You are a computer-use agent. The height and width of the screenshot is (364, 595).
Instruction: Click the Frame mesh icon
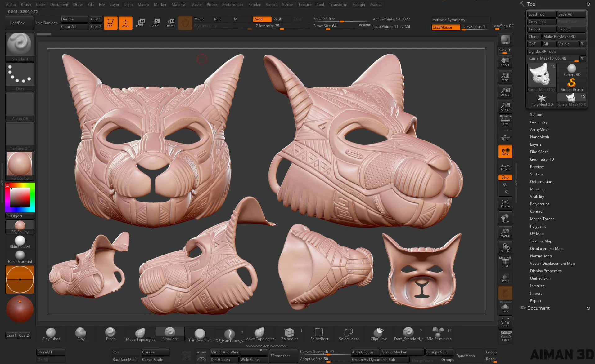[505, 203]
